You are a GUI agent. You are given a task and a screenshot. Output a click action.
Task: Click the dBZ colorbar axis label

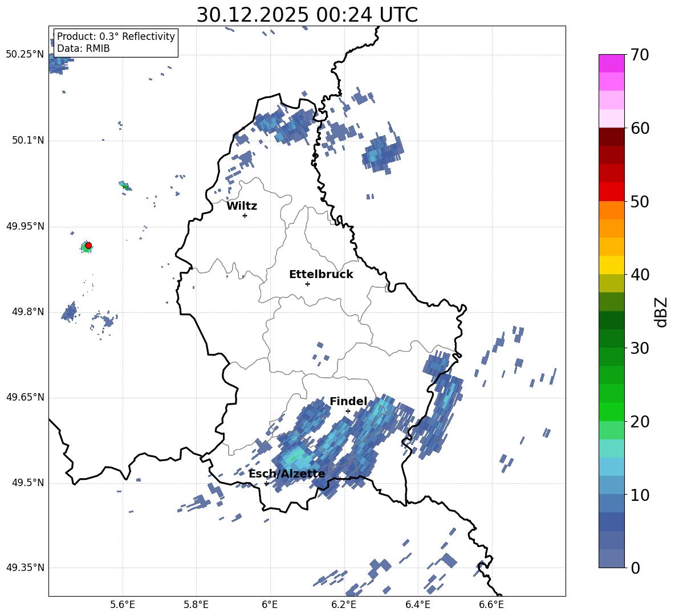pos(661,312)
